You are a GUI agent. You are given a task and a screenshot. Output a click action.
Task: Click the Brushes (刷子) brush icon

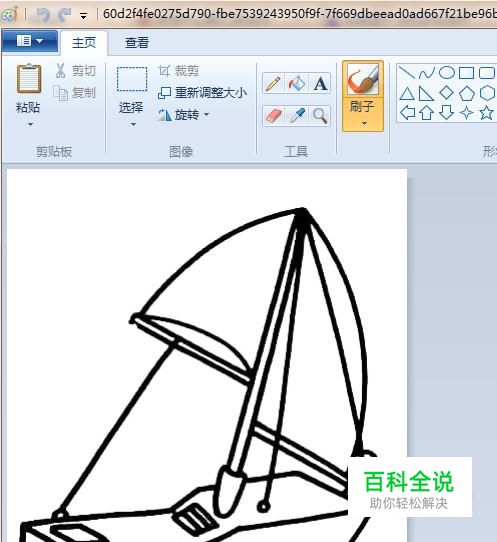pos(363,79)
